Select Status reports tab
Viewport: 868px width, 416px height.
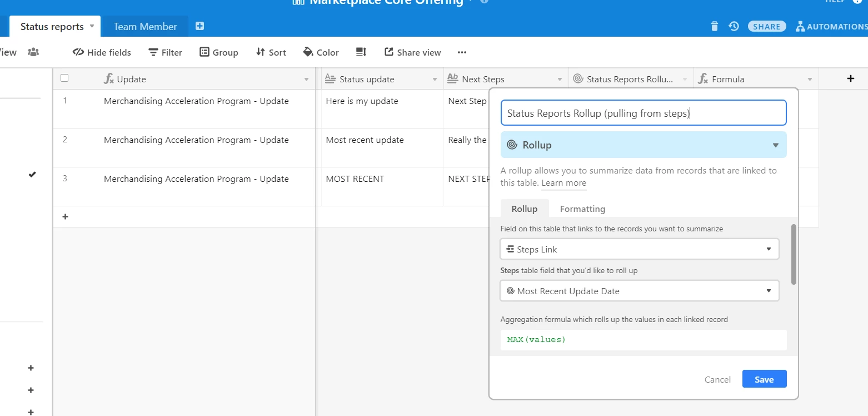pyautogui.click(x=52, y=26)
